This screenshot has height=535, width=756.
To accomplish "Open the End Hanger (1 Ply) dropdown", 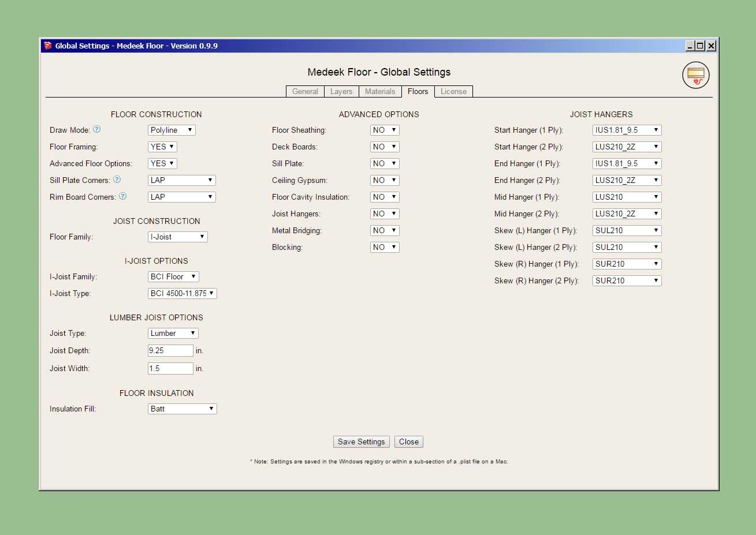I will 627,163.
